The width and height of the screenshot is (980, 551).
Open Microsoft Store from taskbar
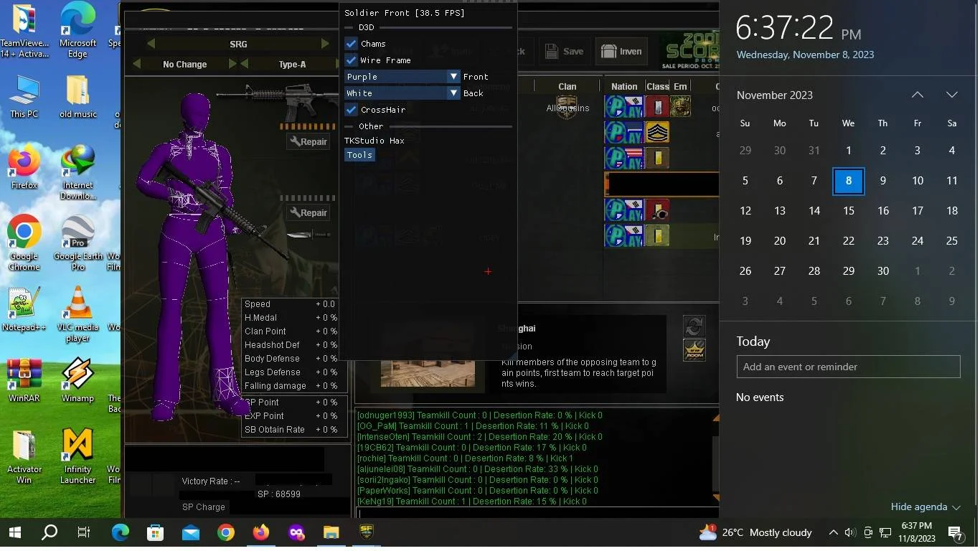156,532
